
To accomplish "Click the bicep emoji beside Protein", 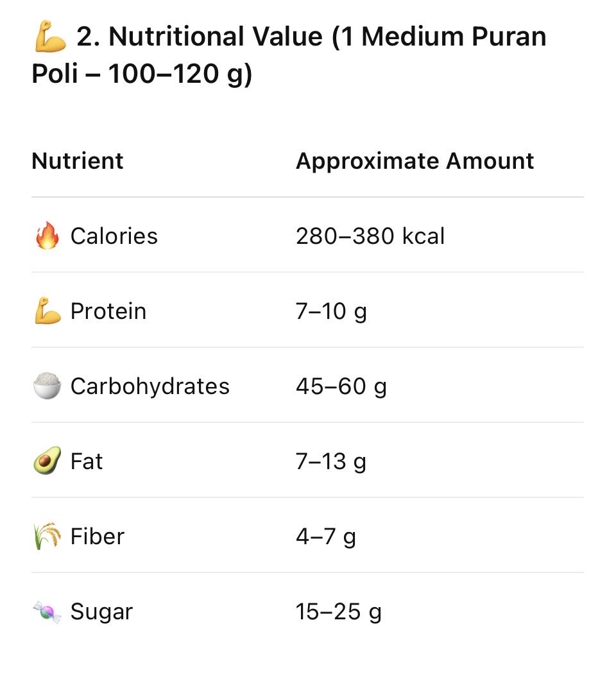I will 47,311.
